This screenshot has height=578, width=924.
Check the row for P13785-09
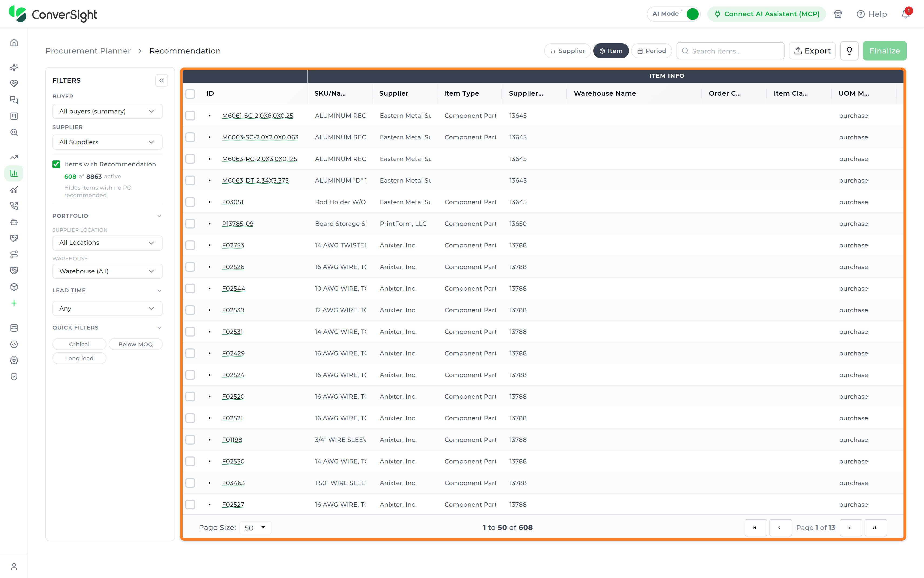(x=190, y=224)
